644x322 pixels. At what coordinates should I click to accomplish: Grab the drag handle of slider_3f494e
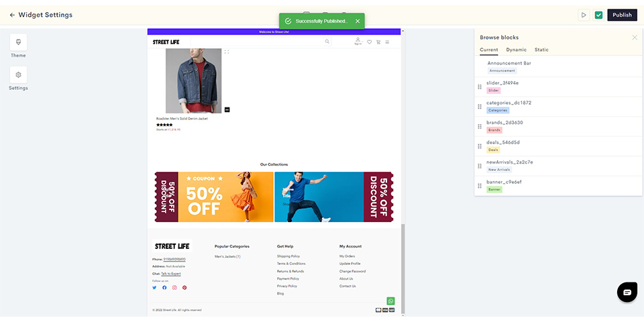coord(480,87)
